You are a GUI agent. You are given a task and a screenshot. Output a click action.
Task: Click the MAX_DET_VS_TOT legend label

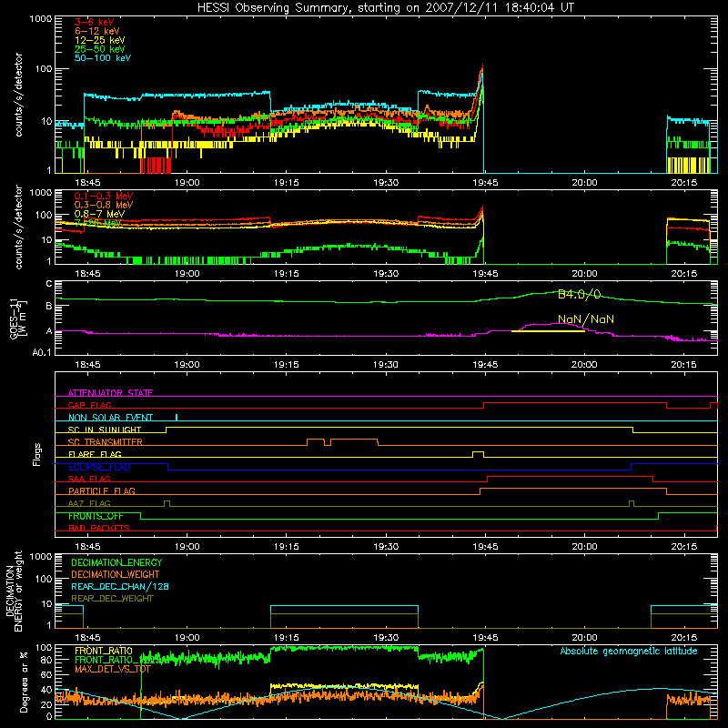[x=113, y=669]
